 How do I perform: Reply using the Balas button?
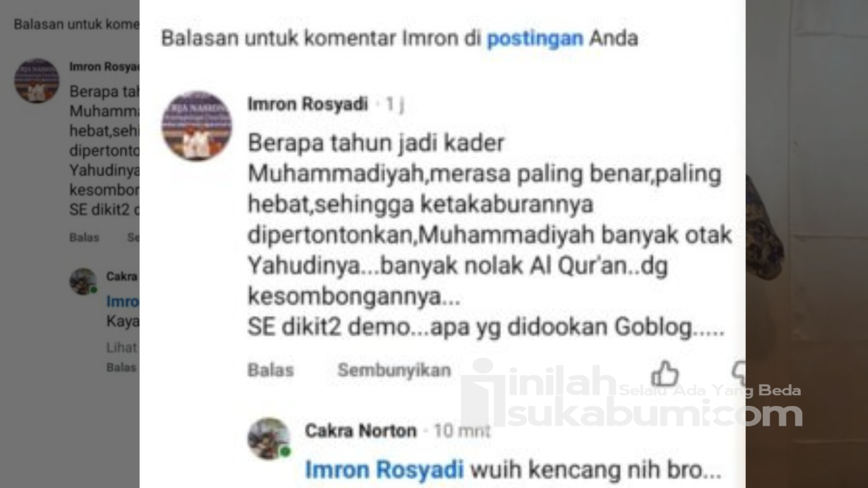click(x=271, y=370)
